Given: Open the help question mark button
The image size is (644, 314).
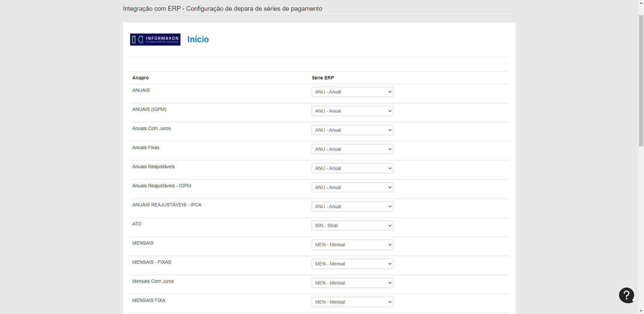Looking at the screenshot, I should [x=626, y=295].
